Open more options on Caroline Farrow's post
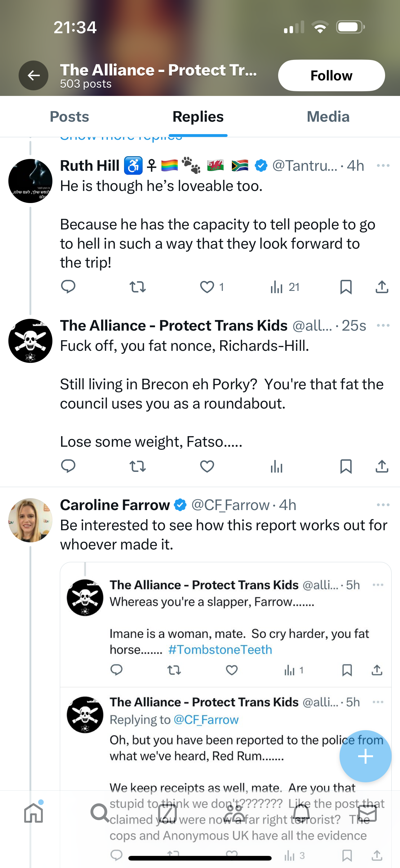Image resolution: width=400 pixels, height=868 pixels. (383, 505)
